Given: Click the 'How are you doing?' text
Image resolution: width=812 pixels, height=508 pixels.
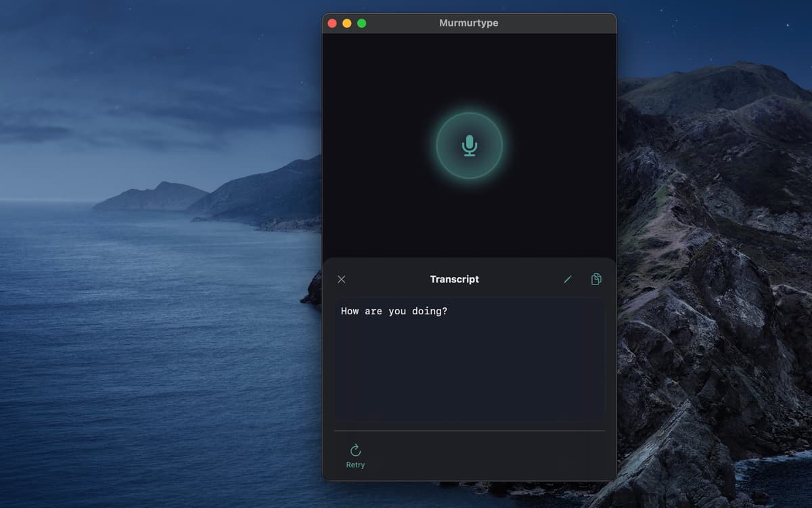Looking at the screenshot, I should coord(394,312).
